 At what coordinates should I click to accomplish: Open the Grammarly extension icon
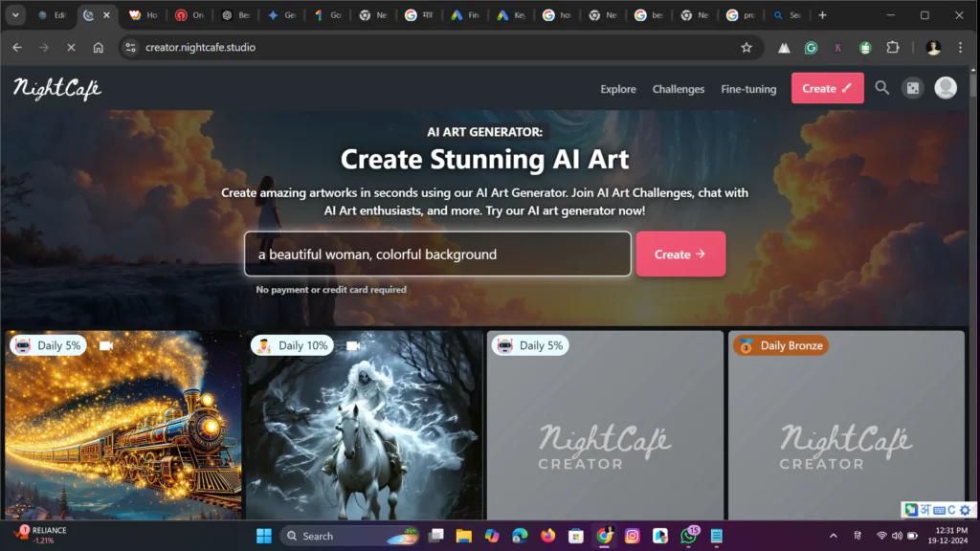811,48
